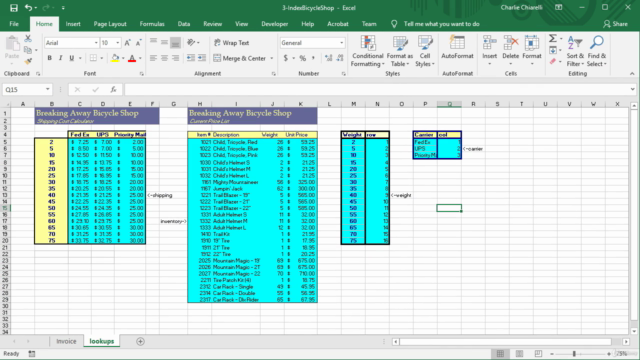Decrease font size with the smaller A
Screen dimensions: 640x360
coord(138,43)
